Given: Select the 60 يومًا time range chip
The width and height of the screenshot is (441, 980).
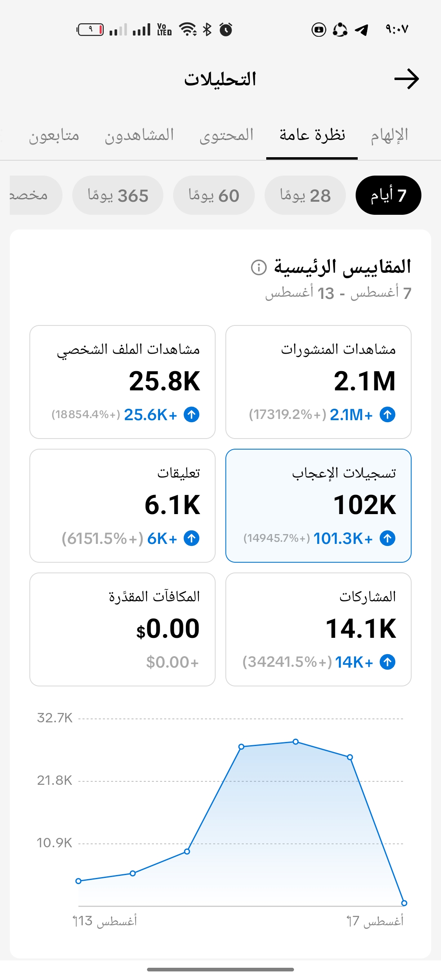Looking at the screenshot, I should coord(214,195).
